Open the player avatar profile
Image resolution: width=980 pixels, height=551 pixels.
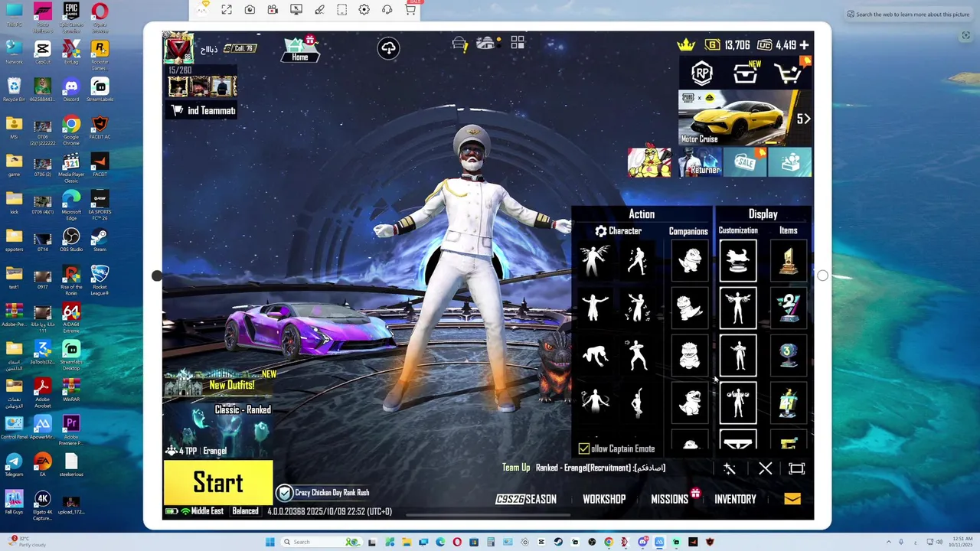178,47
